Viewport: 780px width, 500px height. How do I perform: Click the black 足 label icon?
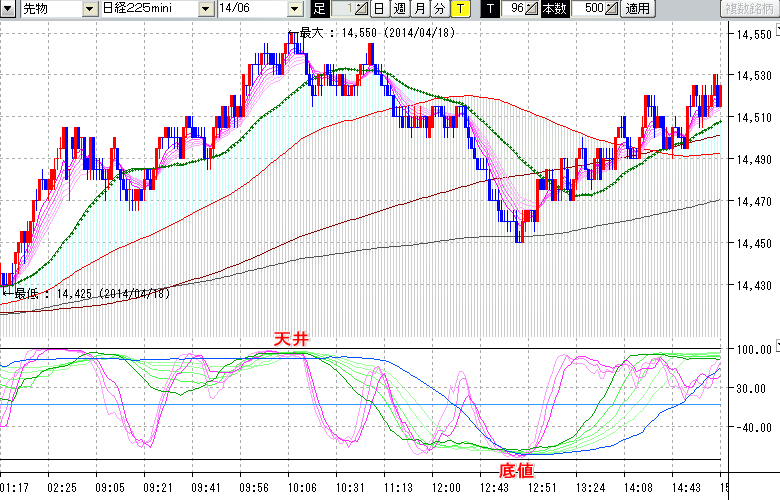pos(320,9)
